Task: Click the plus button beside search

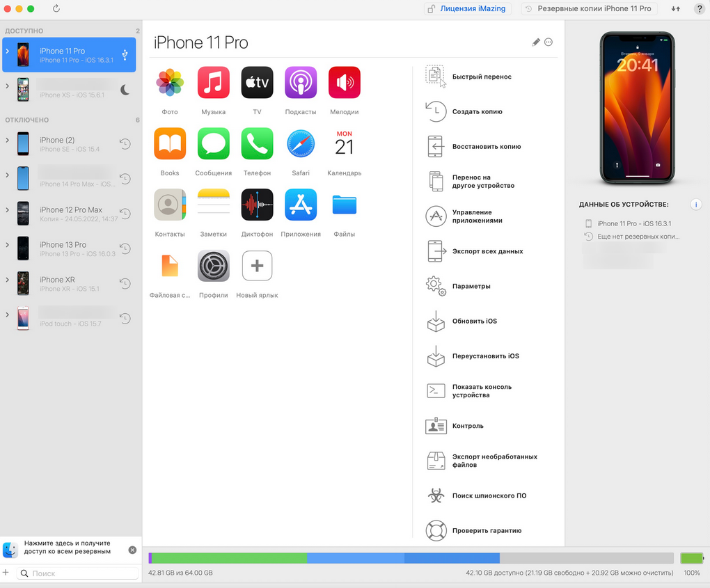Action: pos(6,573)
